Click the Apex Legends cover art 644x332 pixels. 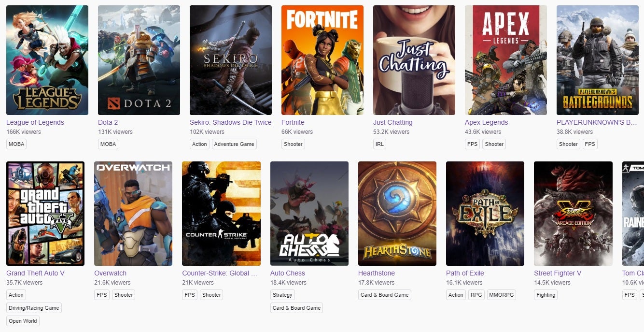tap(505, 60)
